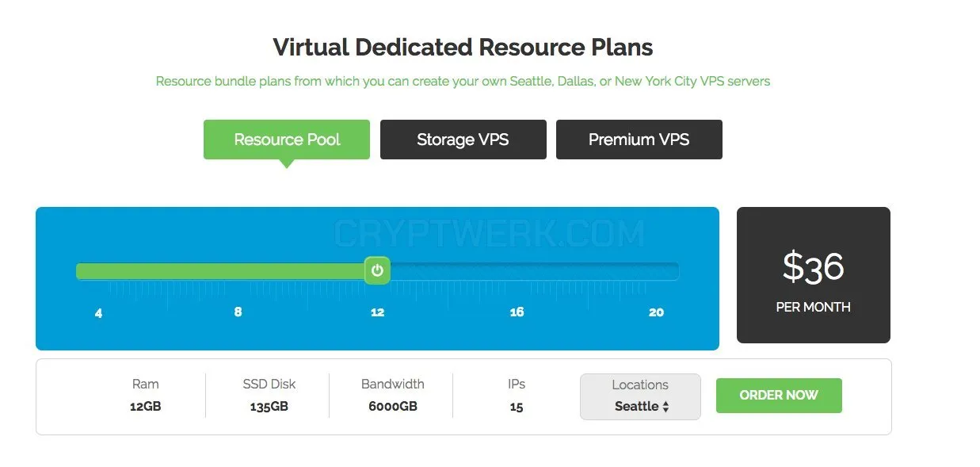This screenshot has width=980, height=467.
Task: Click the 12 label under slider
Action: [x=377, y=312]
